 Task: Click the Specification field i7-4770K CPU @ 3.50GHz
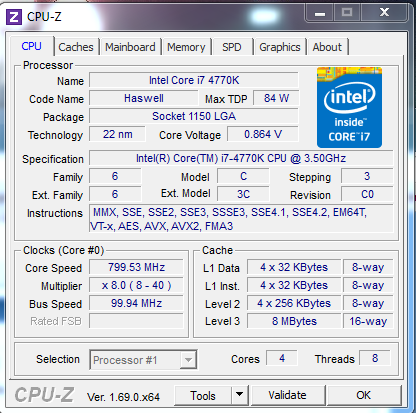pyautogui.click(x=241, y=158)
